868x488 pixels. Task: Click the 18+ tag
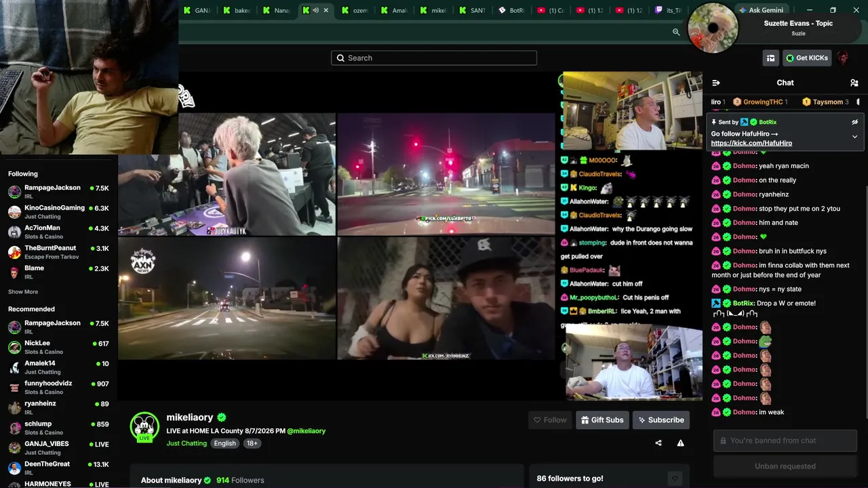click(x=252, y=443)
